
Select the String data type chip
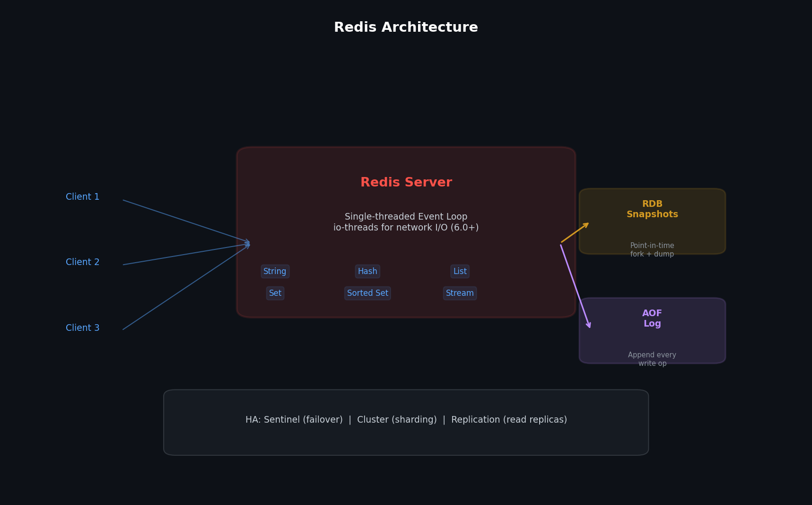click(275, 271)
